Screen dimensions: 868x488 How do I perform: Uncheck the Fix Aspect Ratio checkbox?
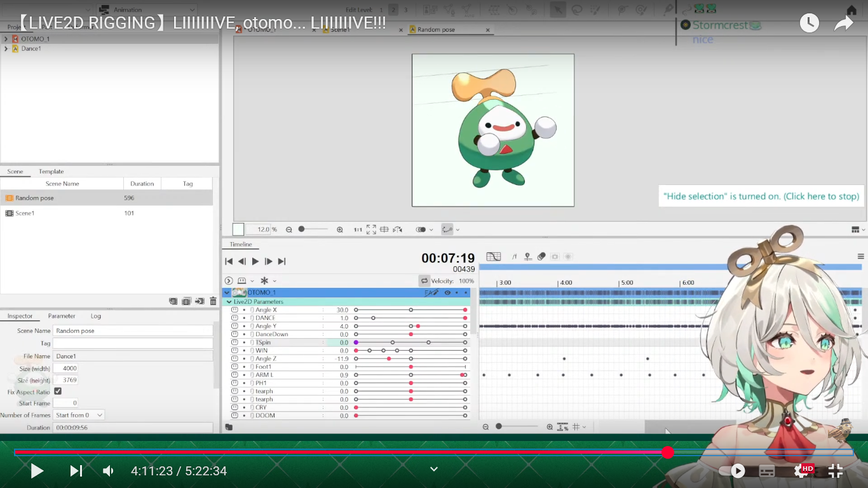coord(58,391)
